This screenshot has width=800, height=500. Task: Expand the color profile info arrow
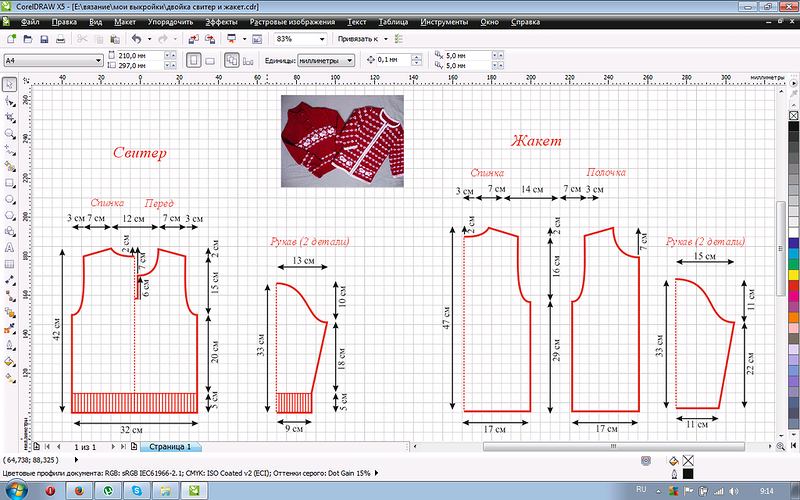click(x=377, y=473)
